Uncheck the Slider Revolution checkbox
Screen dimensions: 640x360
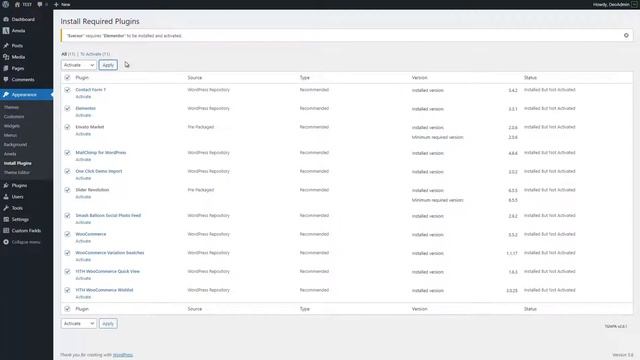[x=67, y=190]
